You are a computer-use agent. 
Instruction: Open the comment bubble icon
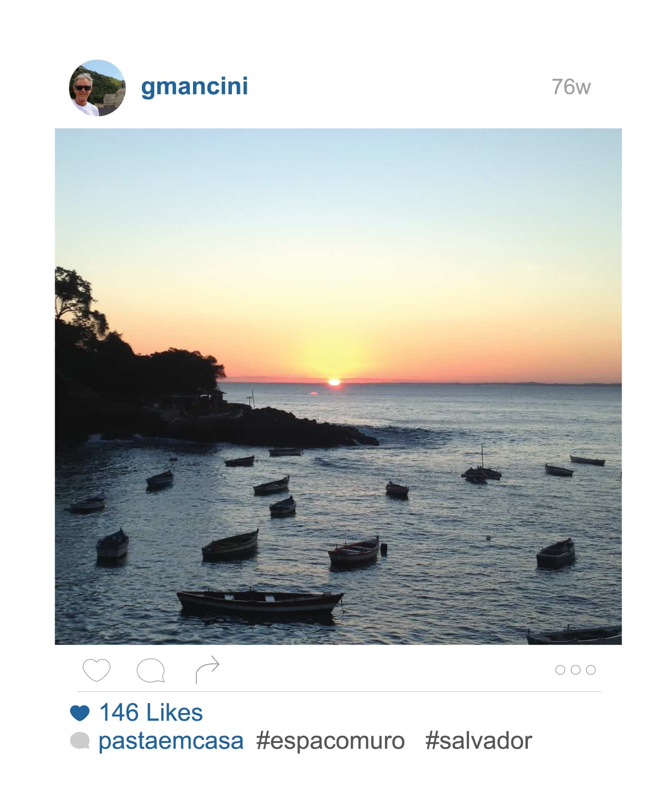(x=151, y=670)
